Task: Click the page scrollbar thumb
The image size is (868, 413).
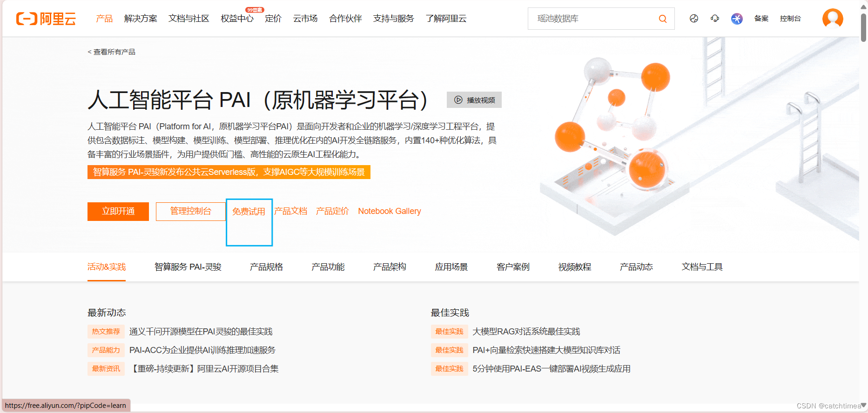Action: pos(863,27)
